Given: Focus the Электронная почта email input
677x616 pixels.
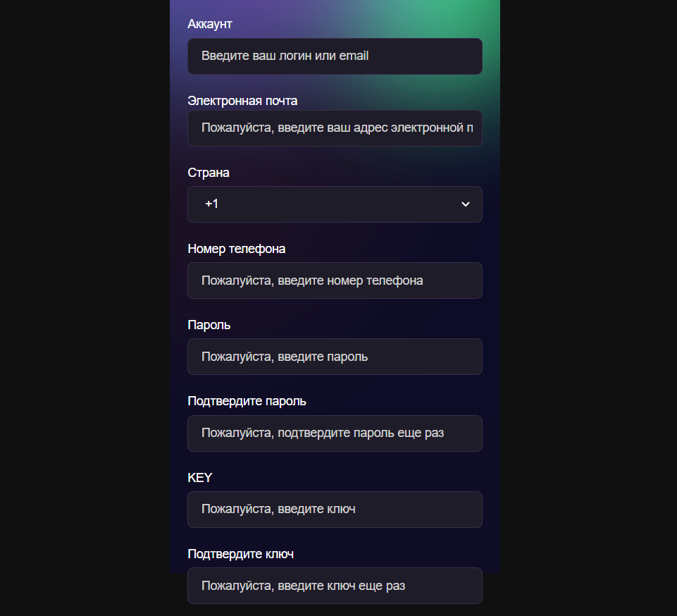Looking at the screenshot, I should (335, 128).
